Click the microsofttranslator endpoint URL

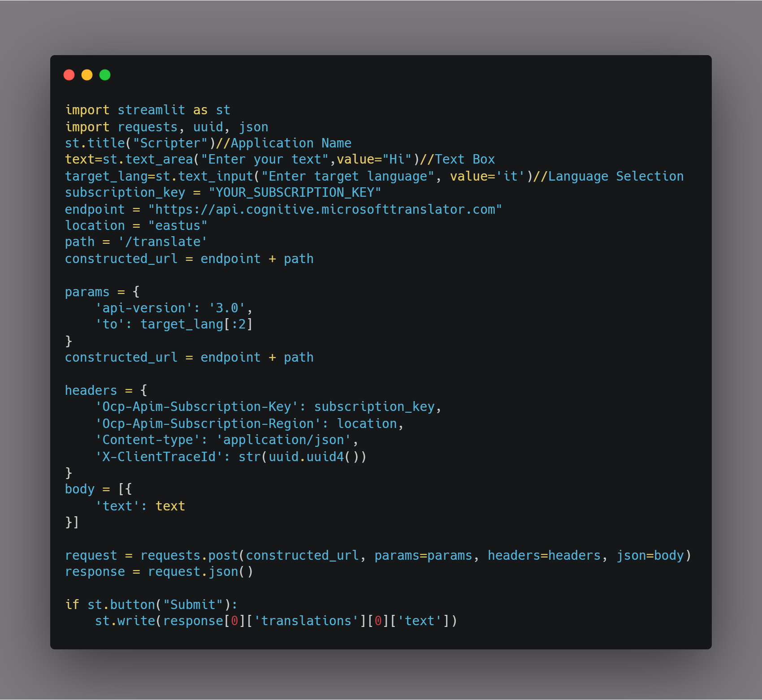tap(325, 209)
